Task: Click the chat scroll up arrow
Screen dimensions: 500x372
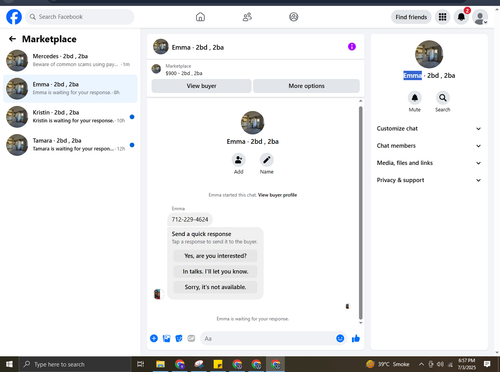Action: coord(360,101)
